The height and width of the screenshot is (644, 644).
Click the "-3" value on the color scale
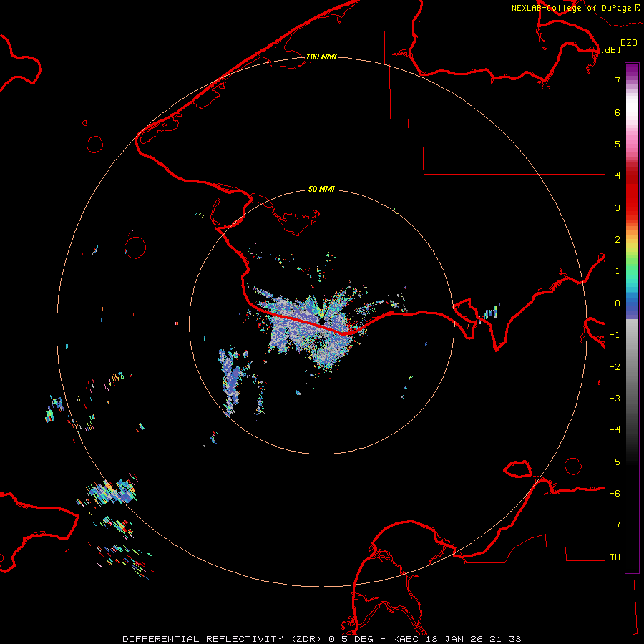coord(615,399)
